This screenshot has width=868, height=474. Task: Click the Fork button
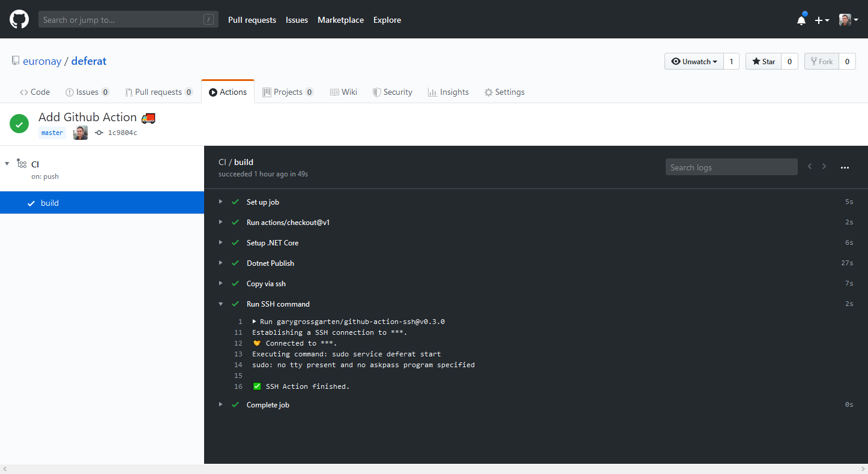tap(822, 61)
